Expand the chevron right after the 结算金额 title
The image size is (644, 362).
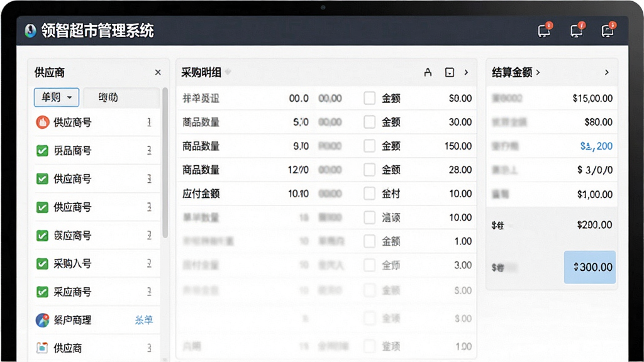pyautogui.click(x=538, y=73)
